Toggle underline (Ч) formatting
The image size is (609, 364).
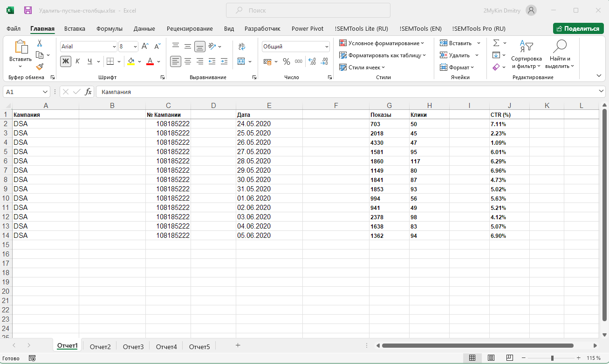(x=89, y=61)
